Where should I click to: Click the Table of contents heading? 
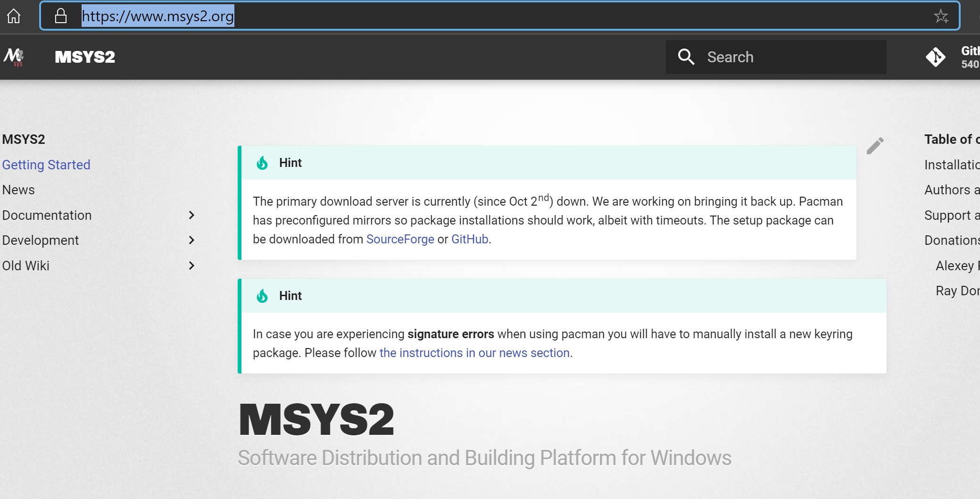pos(952,139)
